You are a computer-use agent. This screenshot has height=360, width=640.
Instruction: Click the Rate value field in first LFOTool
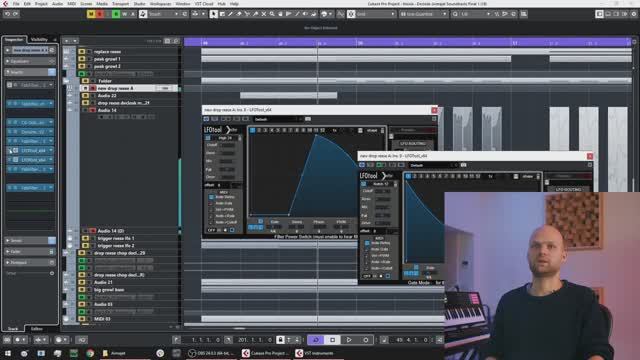(x=274, y=227)
